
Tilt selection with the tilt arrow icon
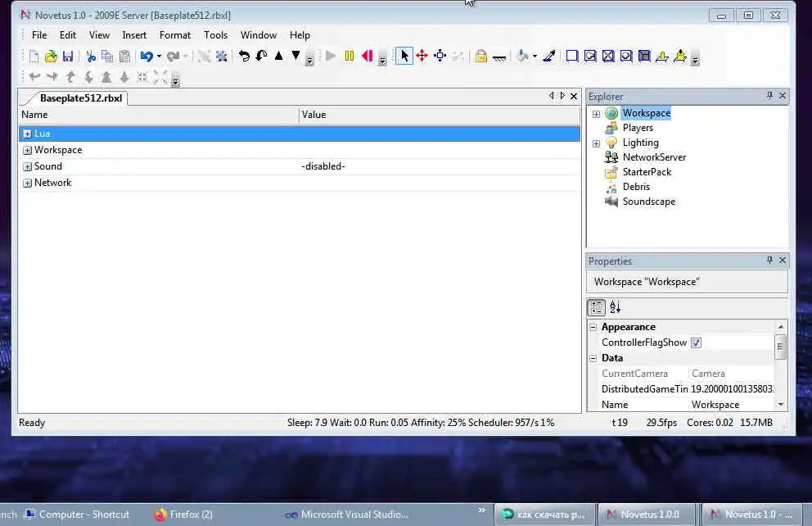(261, 56)
